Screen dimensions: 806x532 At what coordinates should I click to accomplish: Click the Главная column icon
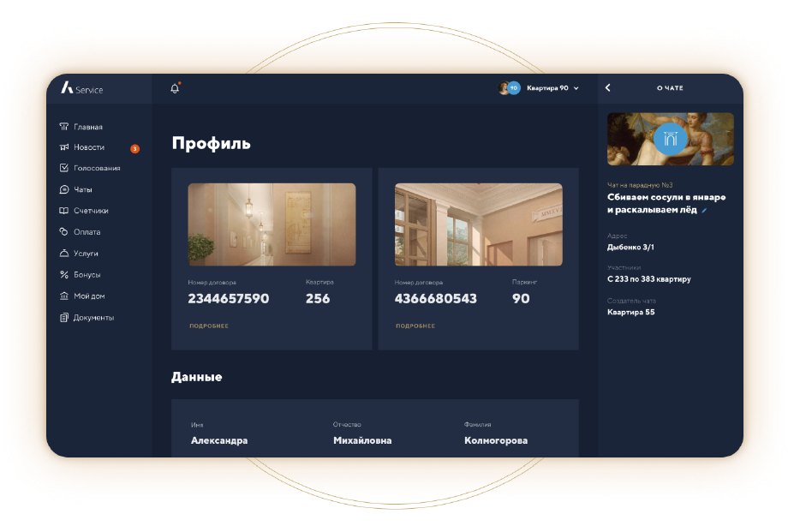tap(64, 127)
